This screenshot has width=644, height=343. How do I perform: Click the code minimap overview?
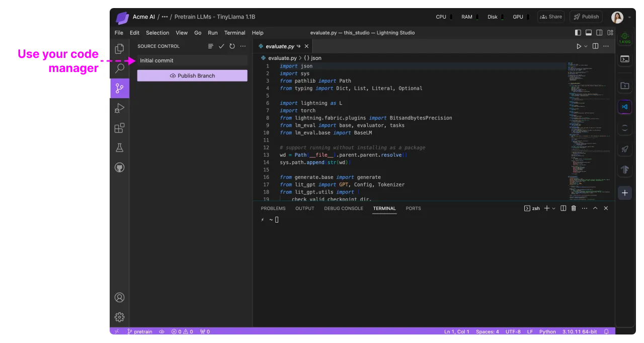pos(589,131)
